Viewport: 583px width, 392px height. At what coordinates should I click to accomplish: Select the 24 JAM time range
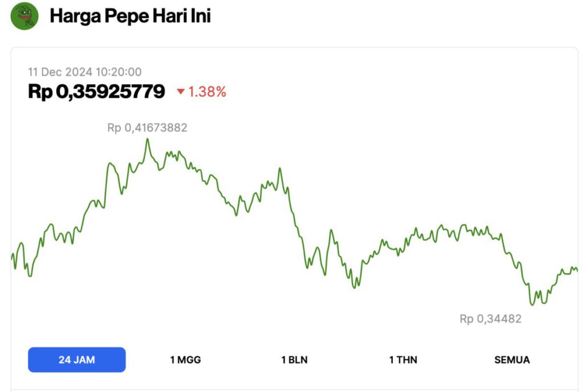tap(77, 360)
